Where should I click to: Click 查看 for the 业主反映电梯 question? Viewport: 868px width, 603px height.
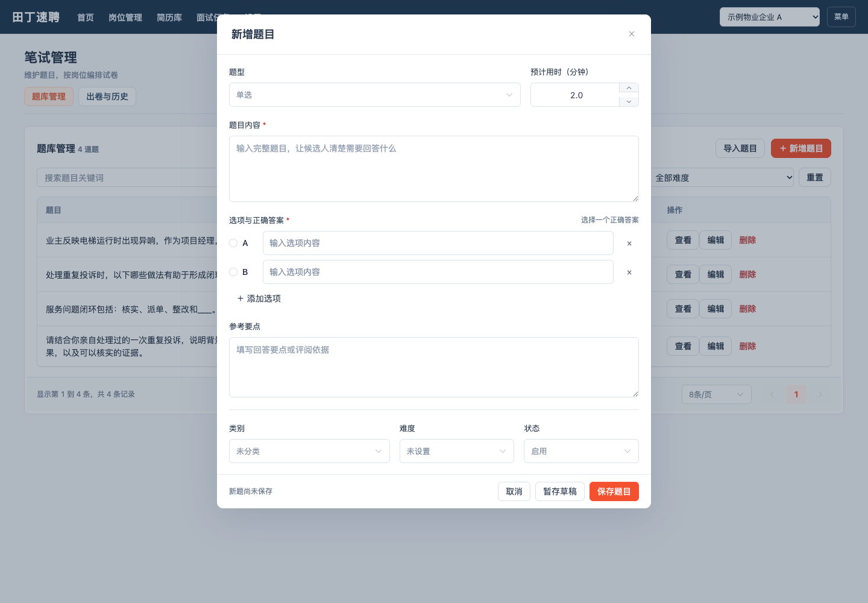point(683,240)
